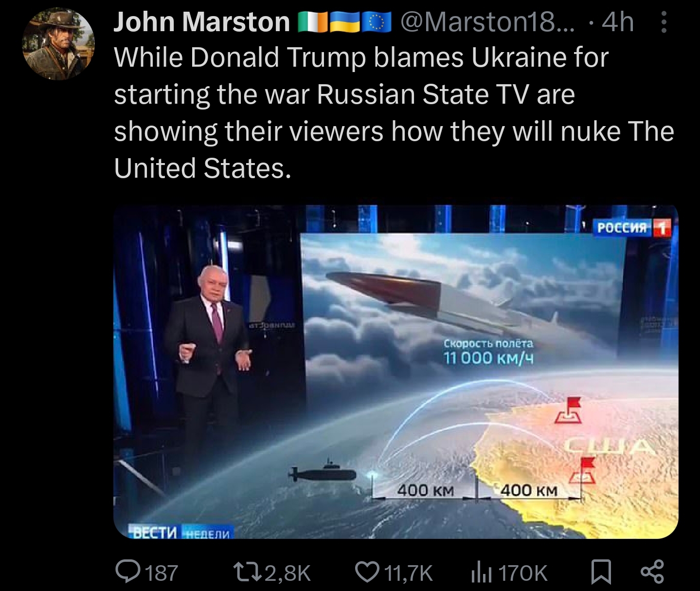Click the reply speech bubble icon
Screen dimensions: 700x591
(128, 572)
